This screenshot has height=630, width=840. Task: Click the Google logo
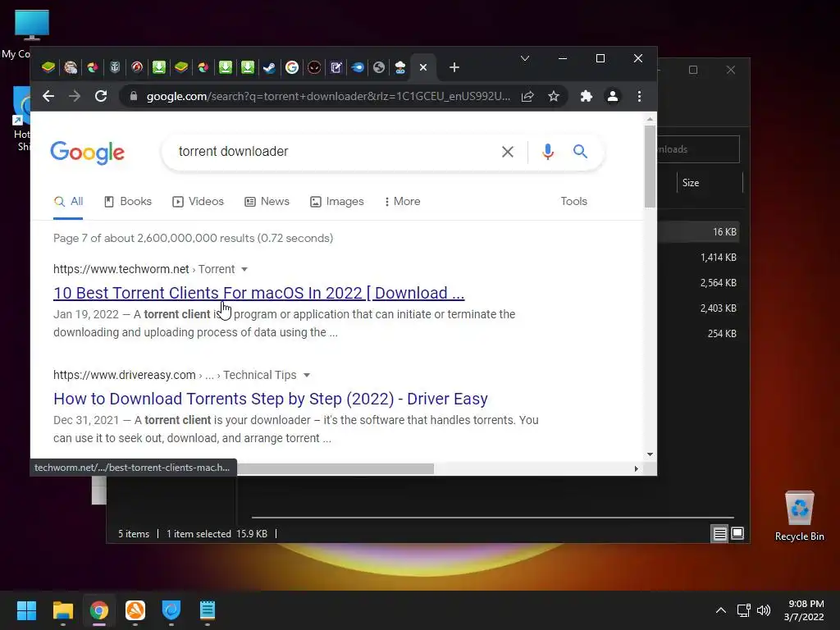tap(87, 153)
